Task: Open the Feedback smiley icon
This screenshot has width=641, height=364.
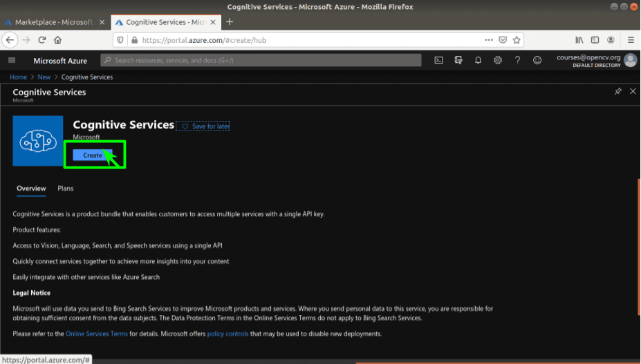Action: coord(537,61)
